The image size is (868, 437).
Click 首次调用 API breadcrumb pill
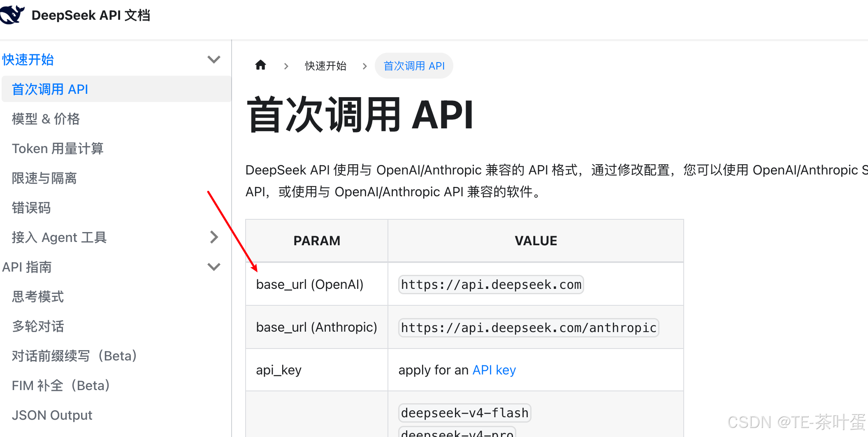pyautogui.click(x=414, y=66)
